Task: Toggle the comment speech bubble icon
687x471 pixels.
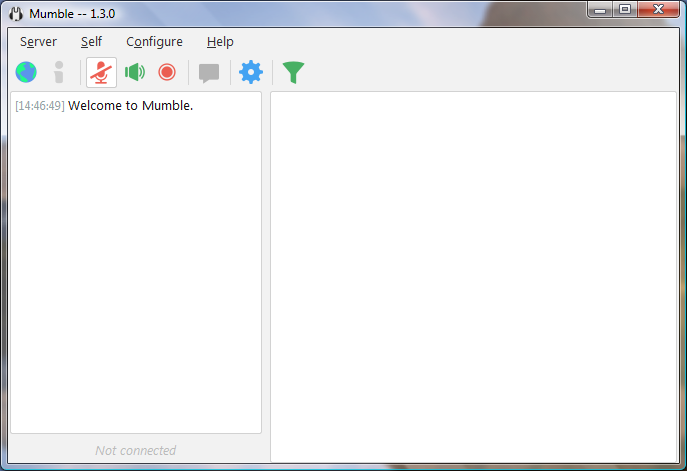Action: tap(209, 73)
